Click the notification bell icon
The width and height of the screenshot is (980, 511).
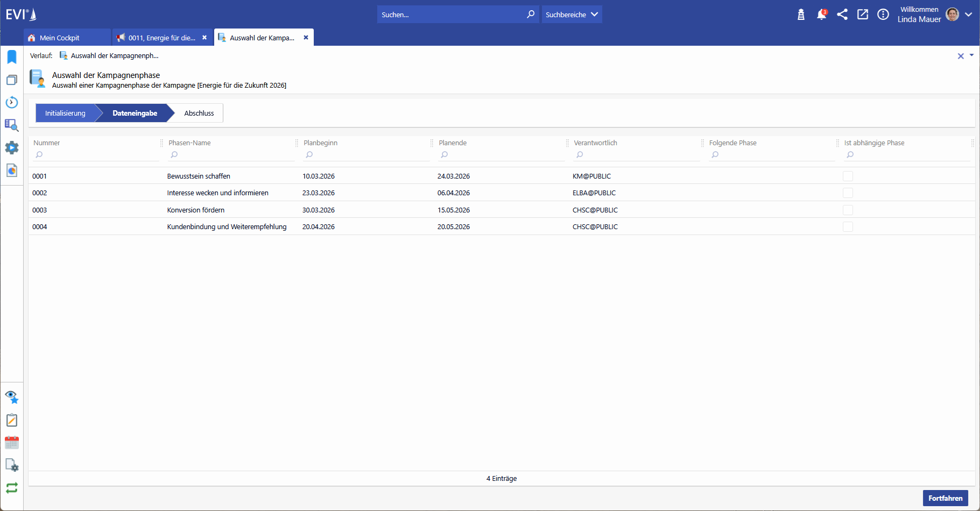point(821,15)
